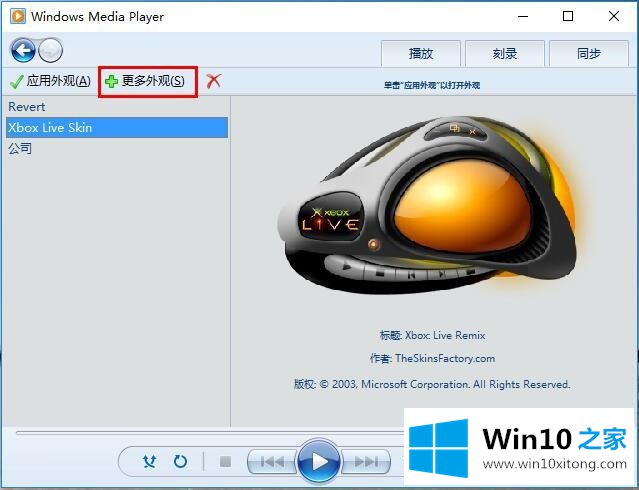Open the 同步 tab
This screenshot has height=490, width=639.
589,54
